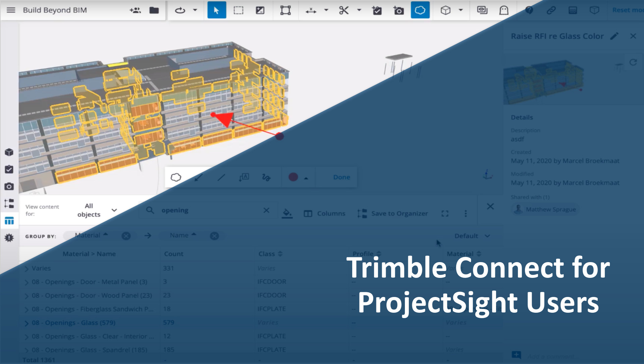Toggle the markup cloud tool in toolbar
Viewport: 644px width, 364px height.
point(420,10)
